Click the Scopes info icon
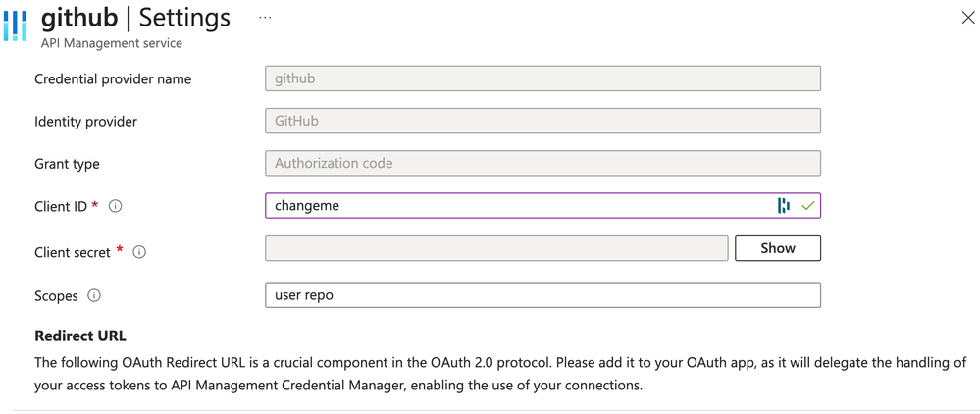Screen dimensions: 980x414 click(94, 296)
